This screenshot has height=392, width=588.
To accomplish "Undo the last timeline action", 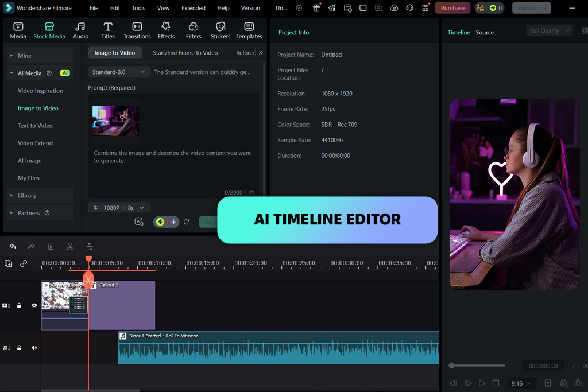I will tap(13, 246).
